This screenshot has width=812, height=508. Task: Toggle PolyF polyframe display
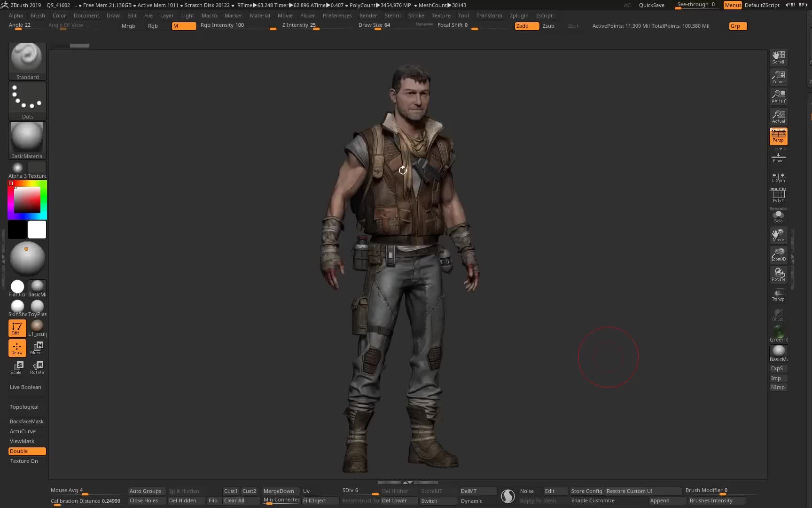click(778, 195)
